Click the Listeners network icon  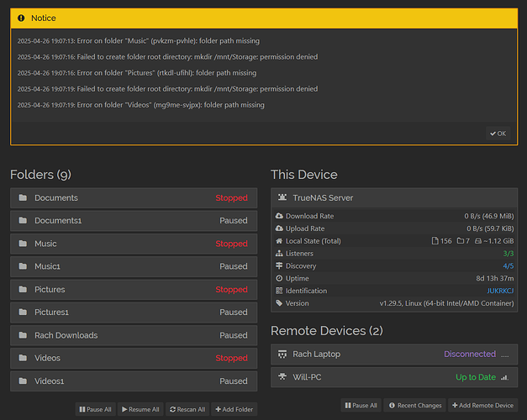tap(279, 253)
